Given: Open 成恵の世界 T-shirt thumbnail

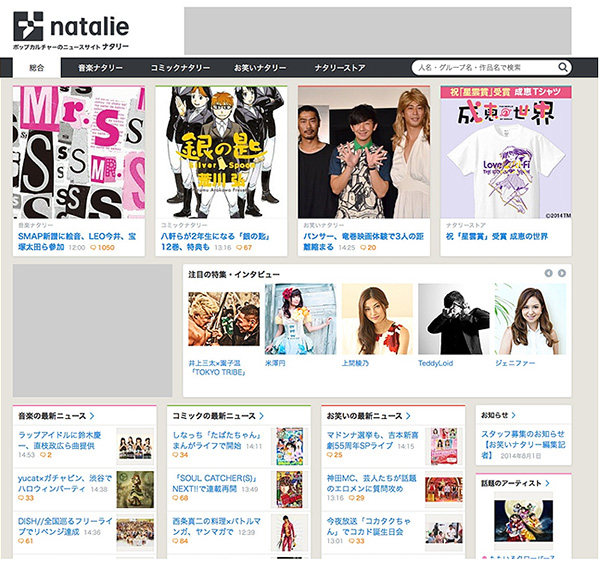Looking at the screenshot, I should 506,152.
